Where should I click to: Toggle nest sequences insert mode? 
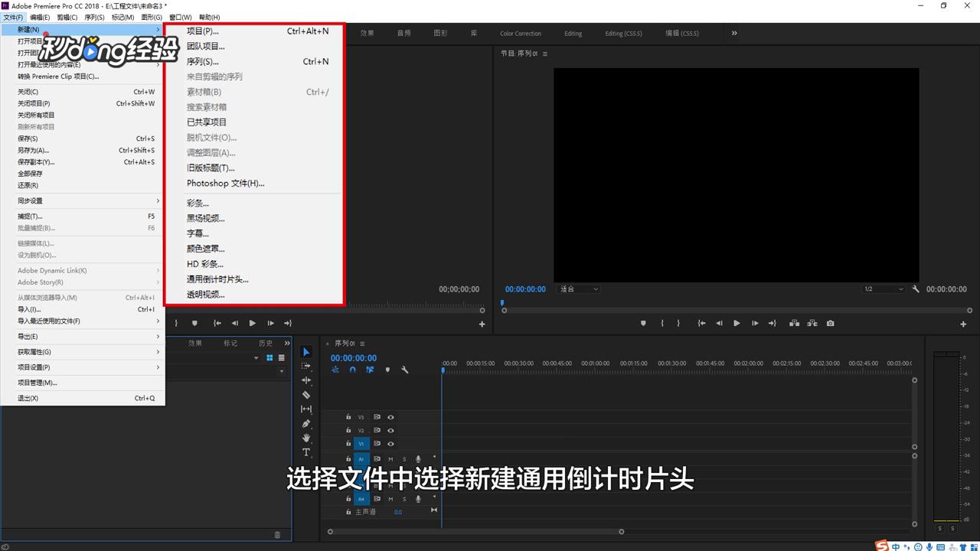[335, 370]
